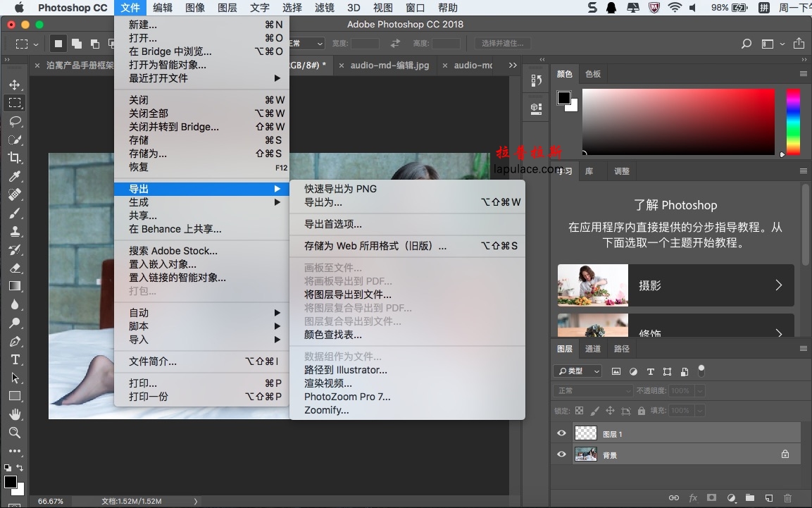This screenshot has width=812, height=508.
Task: Click the share icon in options bar
Action: tap(799, 43)
